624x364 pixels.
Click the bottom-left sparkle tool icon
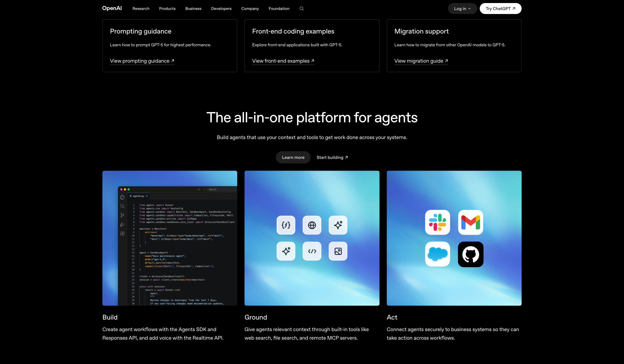tap(286, 251)
